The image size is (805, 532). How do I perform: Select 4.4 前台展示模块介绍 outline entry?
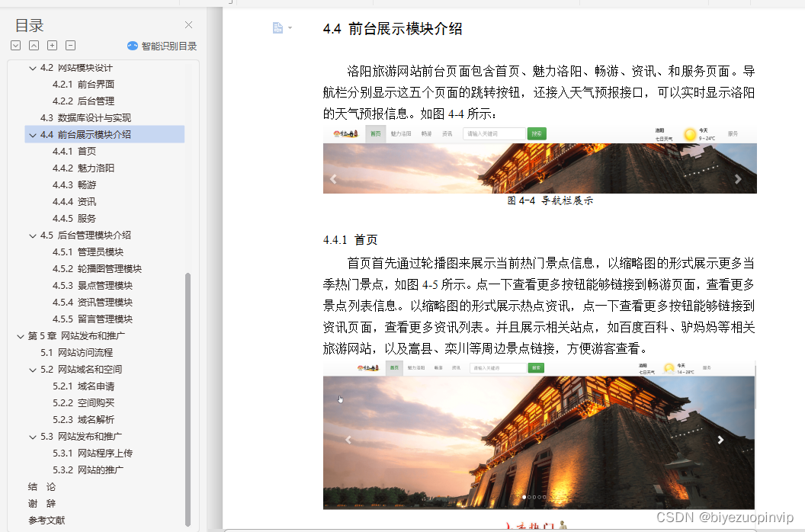tap(85, 135)
